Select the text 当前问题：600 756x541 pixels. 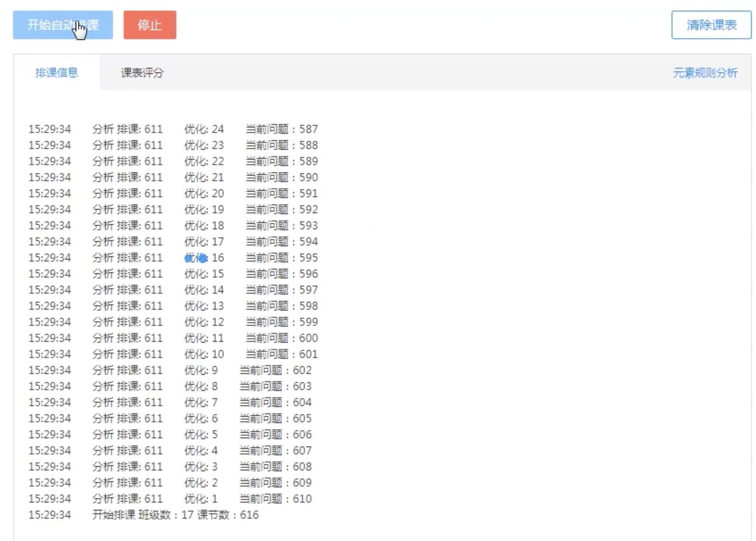(282, 338)
